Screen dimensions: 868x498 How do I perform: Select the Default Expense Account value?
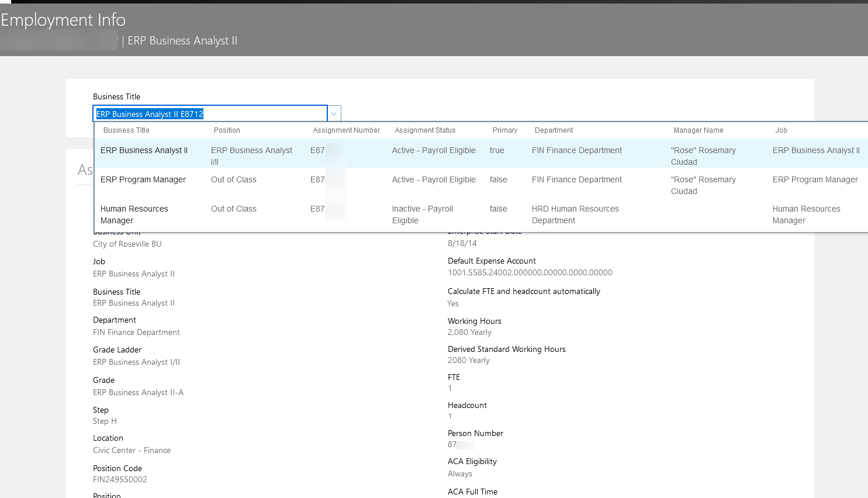click(530, 273)
